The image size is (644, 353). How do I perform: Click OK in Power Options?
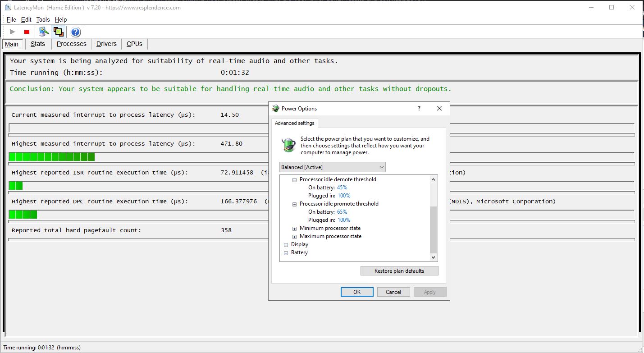[357, 292]
